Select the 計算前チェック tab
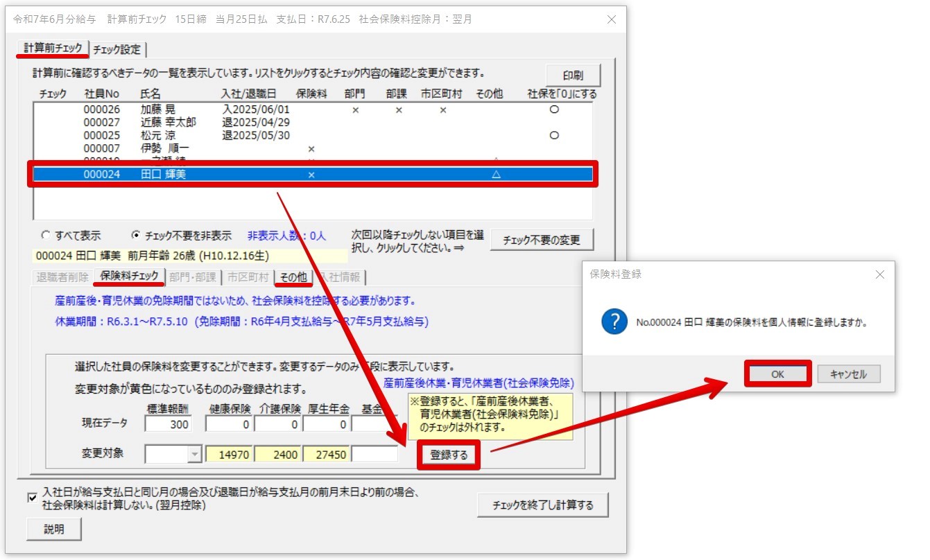930x560 pixels. [53, 50]
